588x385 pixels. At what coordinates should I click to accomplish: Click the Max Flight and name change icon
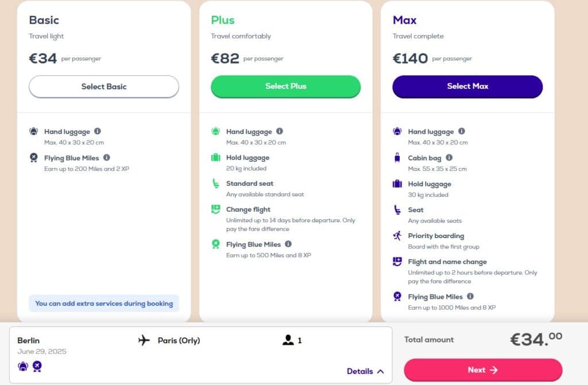(397, 262)
